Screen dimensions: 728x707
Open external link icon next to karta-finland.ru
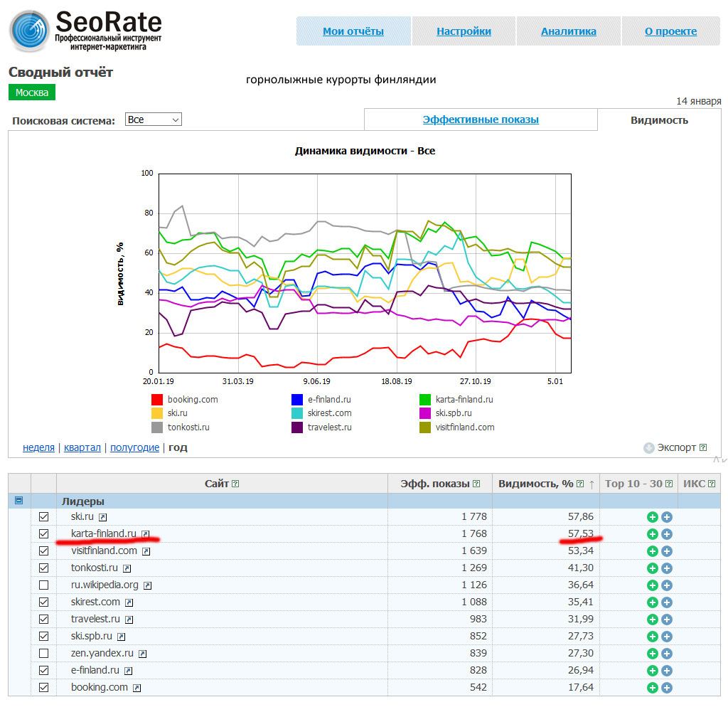pos(145,535)
